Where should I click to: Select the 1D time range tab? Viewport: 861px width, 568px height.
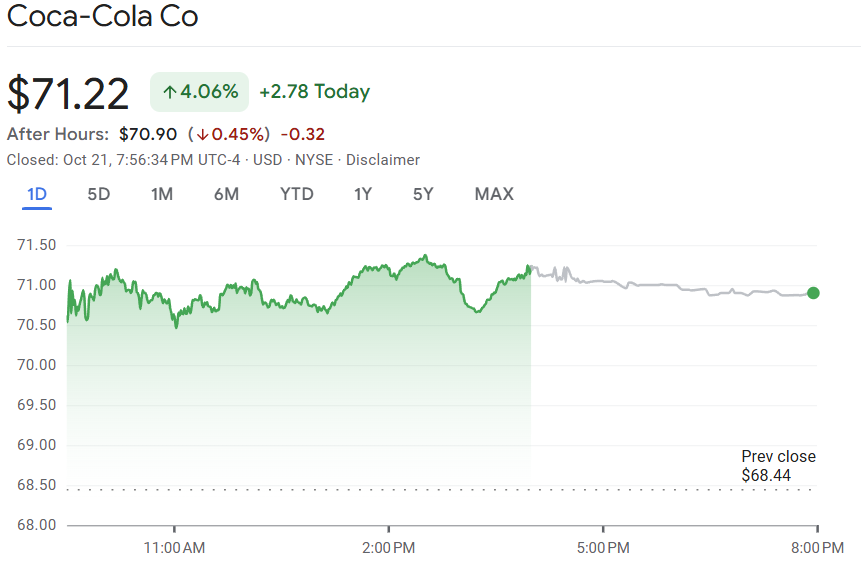(37, 194)
